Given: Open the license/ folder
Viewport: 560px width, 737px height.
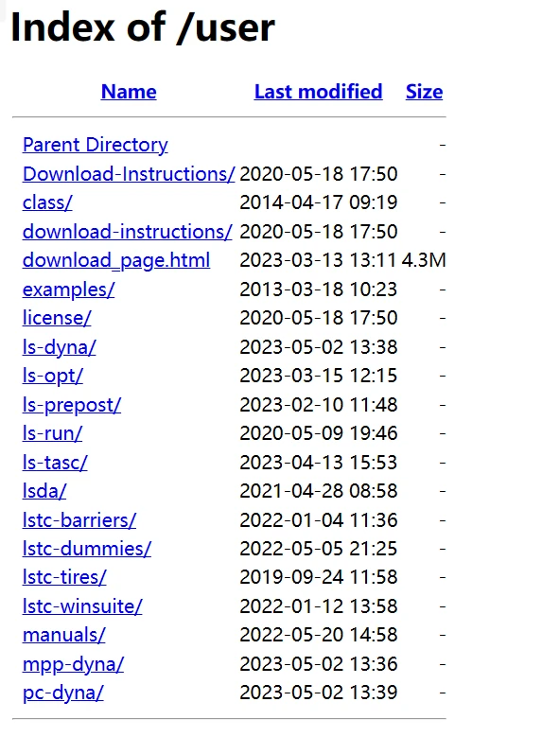Looking at the screenshot, I should pyautogui.click(x=57, y=318).
